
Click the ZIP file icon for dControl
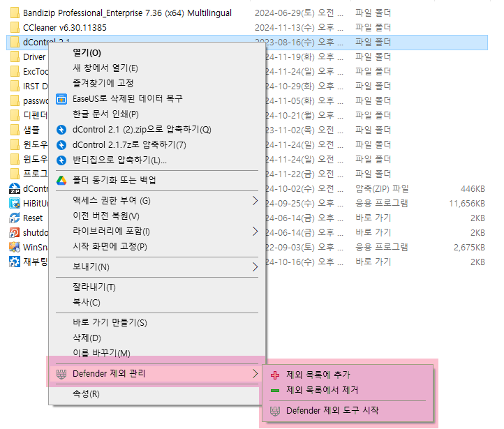[x=15, y=188]
